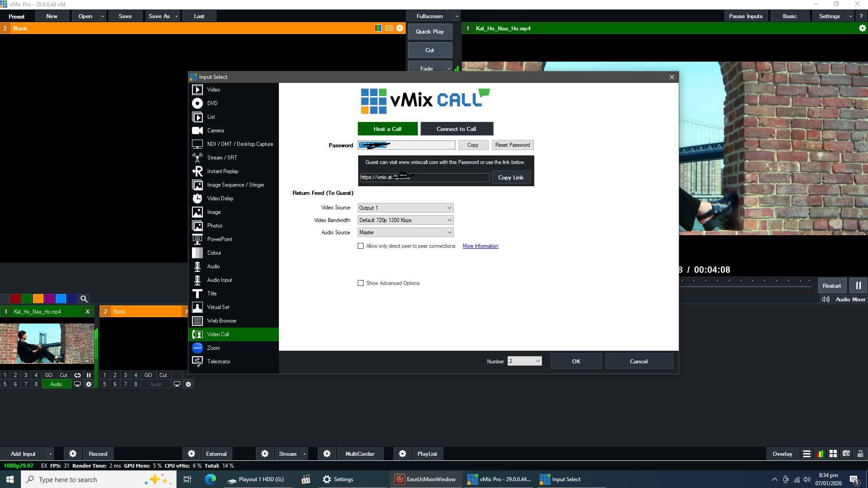The image size is (868, 488).
Task: Click the Copy Link button
Action: coord(511,178)
